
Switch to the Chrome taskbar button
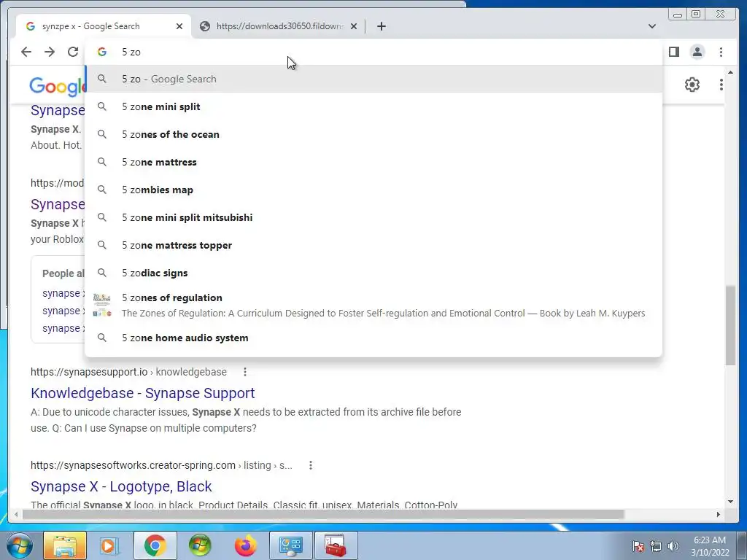pyautogui.click(x=155, y=545)
